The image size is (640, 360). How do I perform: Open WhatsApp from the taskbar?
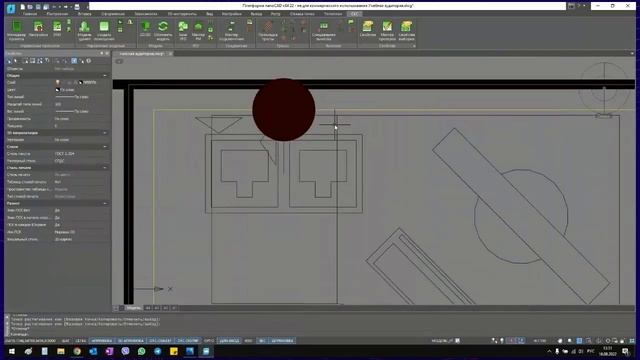pos(141,351)
